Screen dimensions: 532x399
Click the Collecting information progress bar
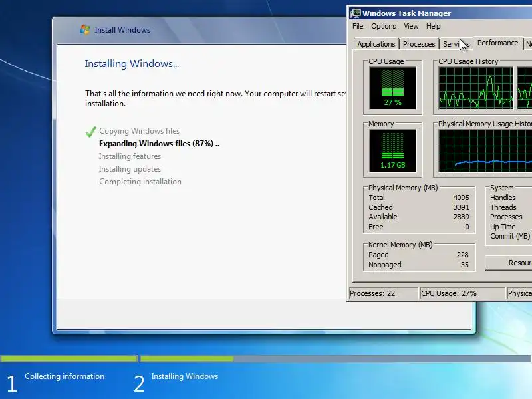coord(69,358)
